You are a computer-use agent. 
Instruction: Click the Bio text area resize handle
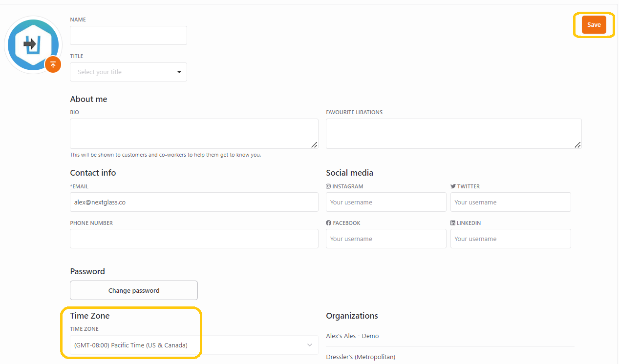pyautogui.click(x=314, y=144)
